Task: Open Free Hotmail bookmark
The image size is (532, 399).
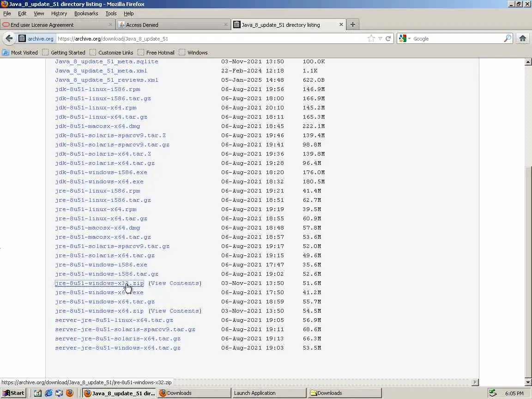Action: click(156, 53)
